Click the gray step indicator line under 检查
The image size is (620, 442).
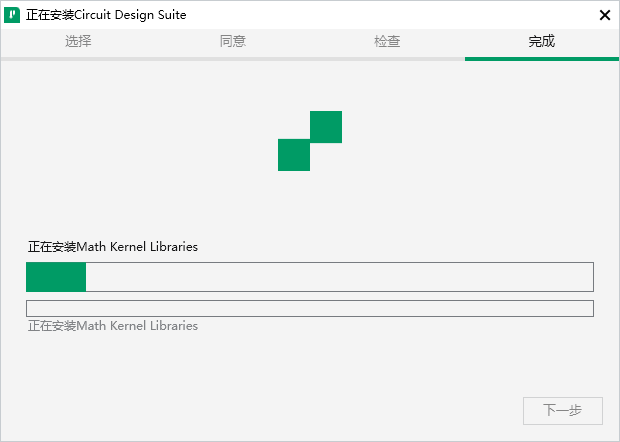(387, 59)
